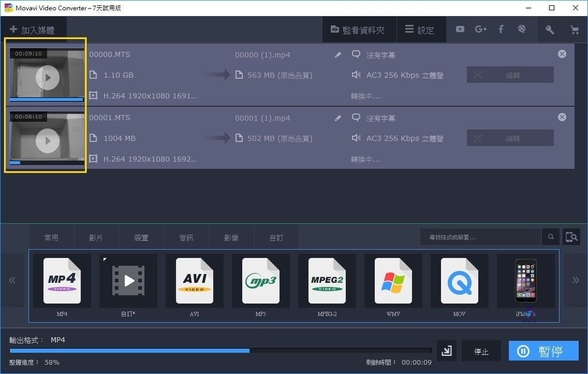Click the 58% overall progress value
Screen dimensions: 588x374
pyautogui.click(x=52, y=363)
